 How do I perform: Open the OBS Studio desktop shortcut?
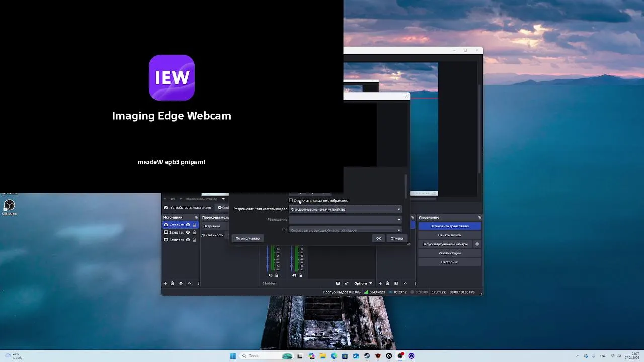[x=9, y=207]
